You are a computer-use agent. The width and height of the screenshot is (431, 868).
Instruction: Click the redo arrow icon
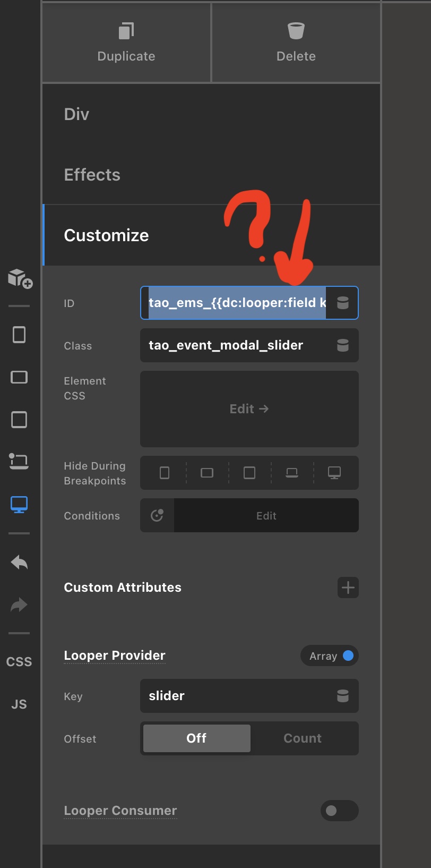(19, 605)
